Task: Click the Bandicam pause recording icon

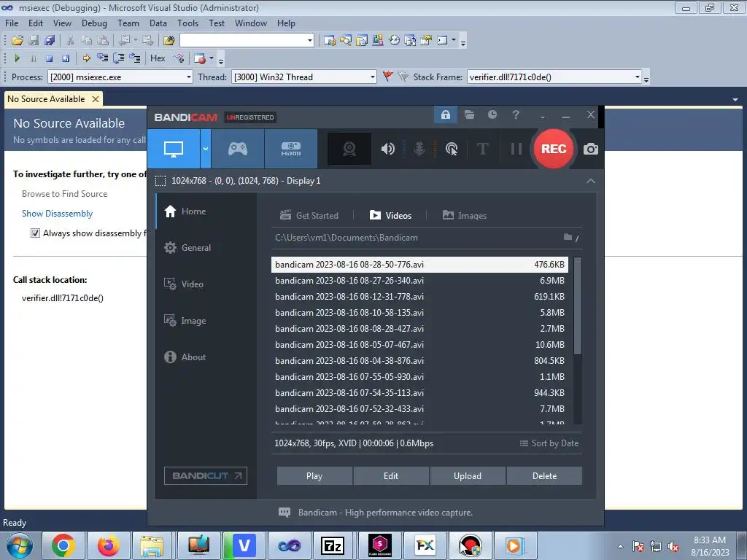Action: click(x=516, y=149)
